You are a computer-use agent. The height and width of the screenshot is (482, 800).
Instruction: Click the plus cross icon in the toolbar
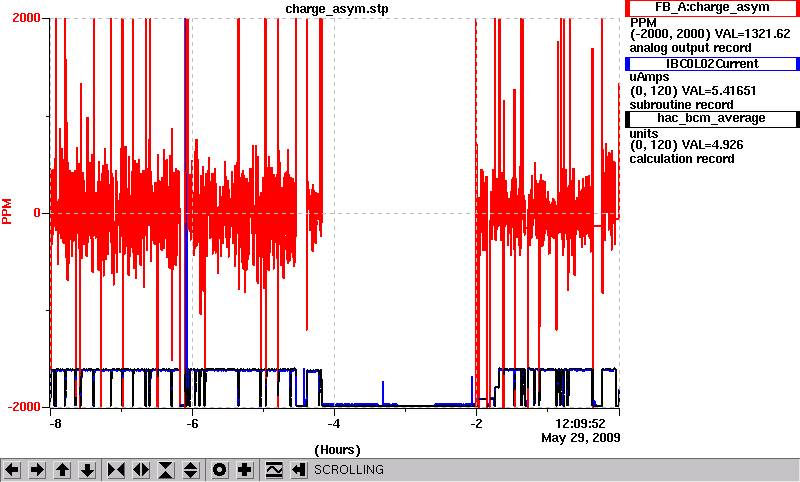tap(244, 470)
